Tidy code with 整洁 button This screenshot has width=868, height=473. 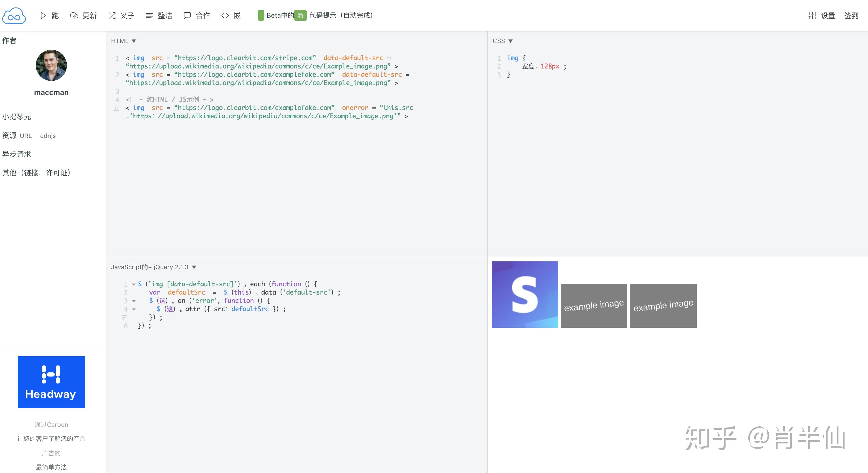tap(159, 16)
